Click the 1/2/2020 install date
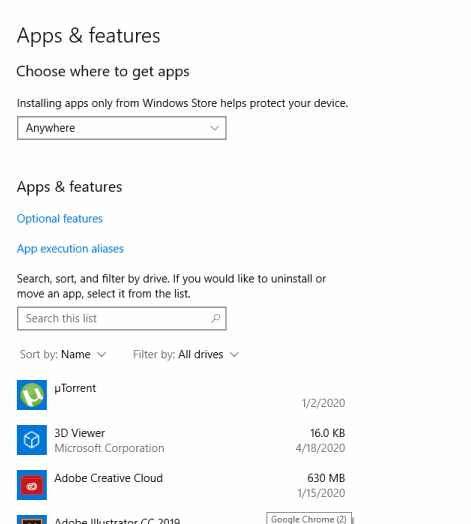Screen dimensions: 471x524 [323, 403]
